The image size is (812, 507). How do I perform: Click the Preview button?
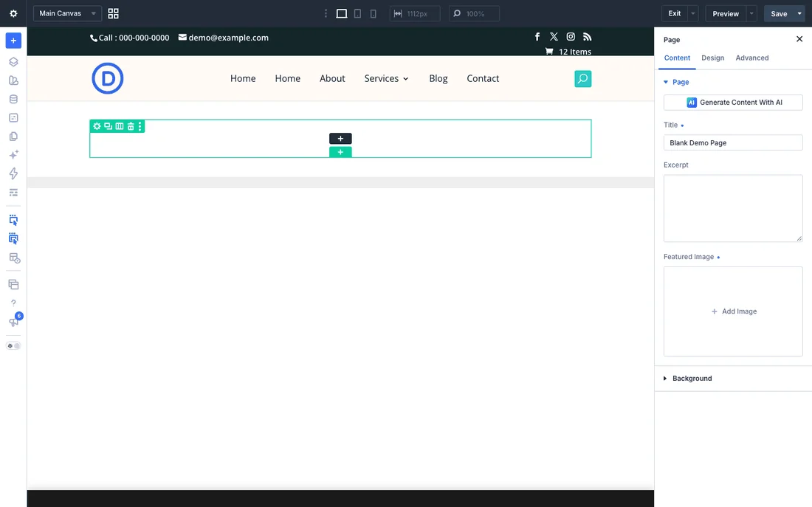(x=726, y=13)
